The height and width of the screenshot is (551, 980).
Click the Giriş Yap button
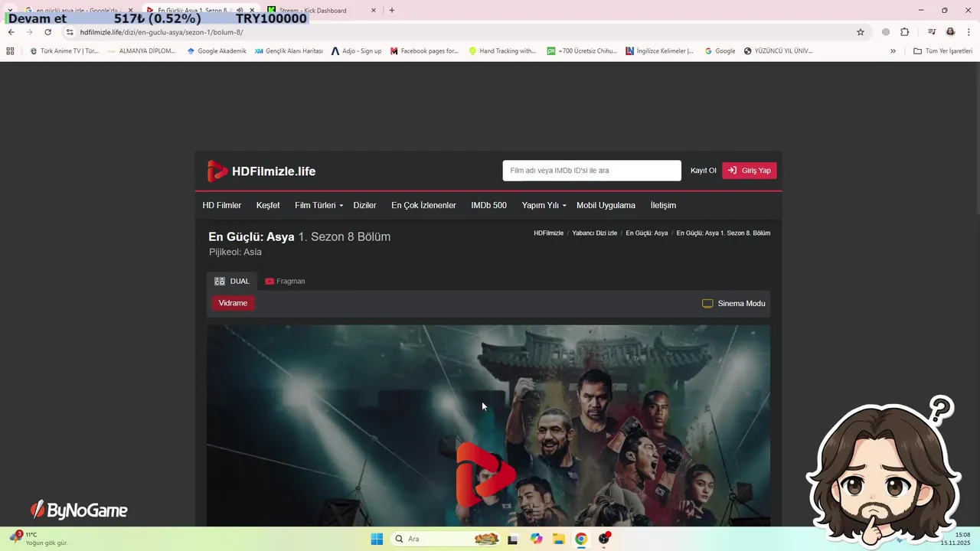[x=750, y=171]
